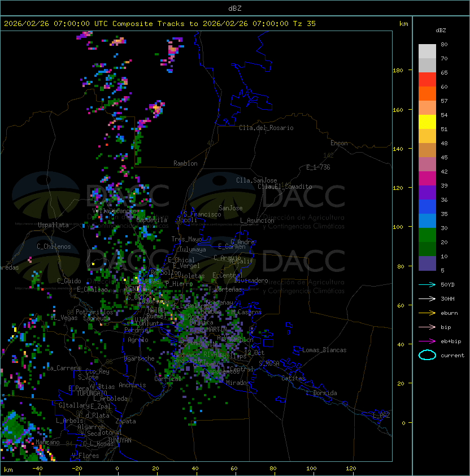Click the Capdevila map label
470x476 pixels.
pyautogui.click(x=152, y=220)
